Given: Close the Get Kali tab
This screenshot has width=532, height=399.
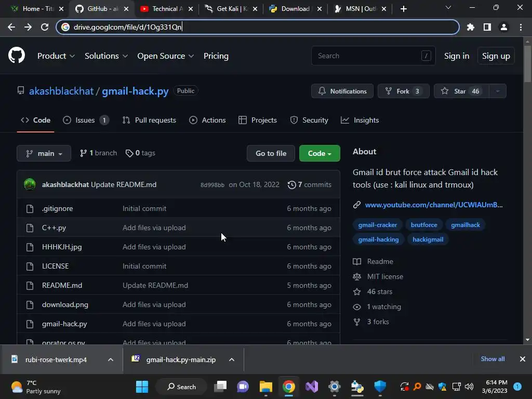Looking at the screenshot, I should click(x=255, y=9).
